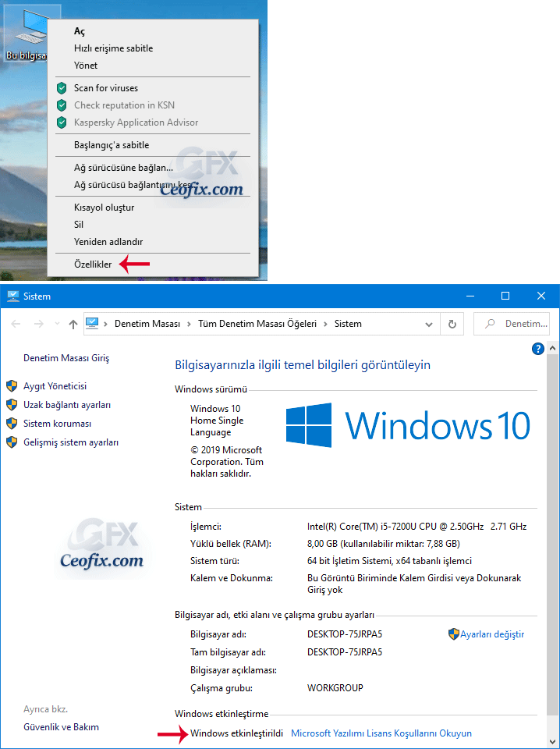Click the shield icon next to Gelişmiş sistem ayarları
Screen dimensions: 560x749
(x=12, y=442)
